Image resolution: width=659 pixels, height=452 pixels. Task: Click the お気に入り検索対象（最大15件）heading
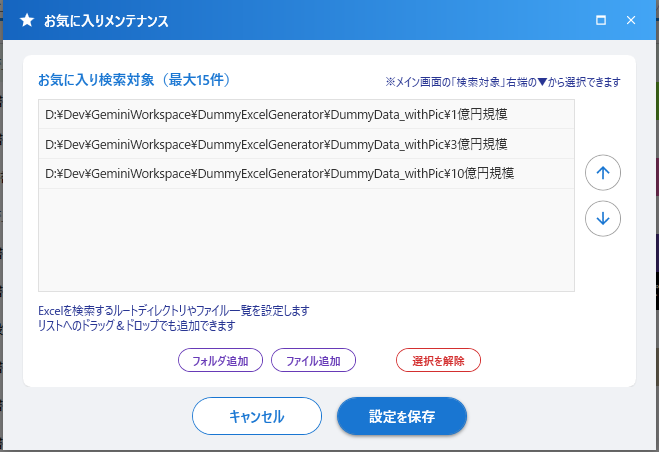tap(134, 79)
